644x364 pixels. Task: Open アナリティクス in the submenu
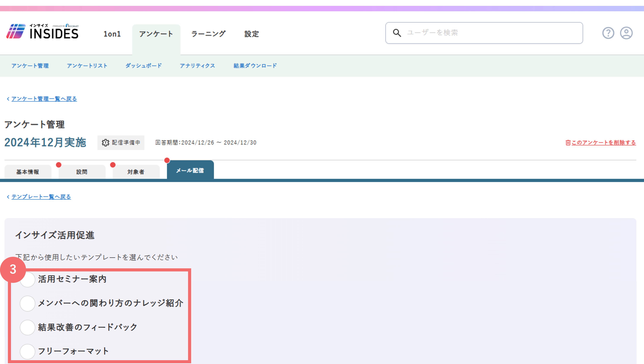pos(197,66)
